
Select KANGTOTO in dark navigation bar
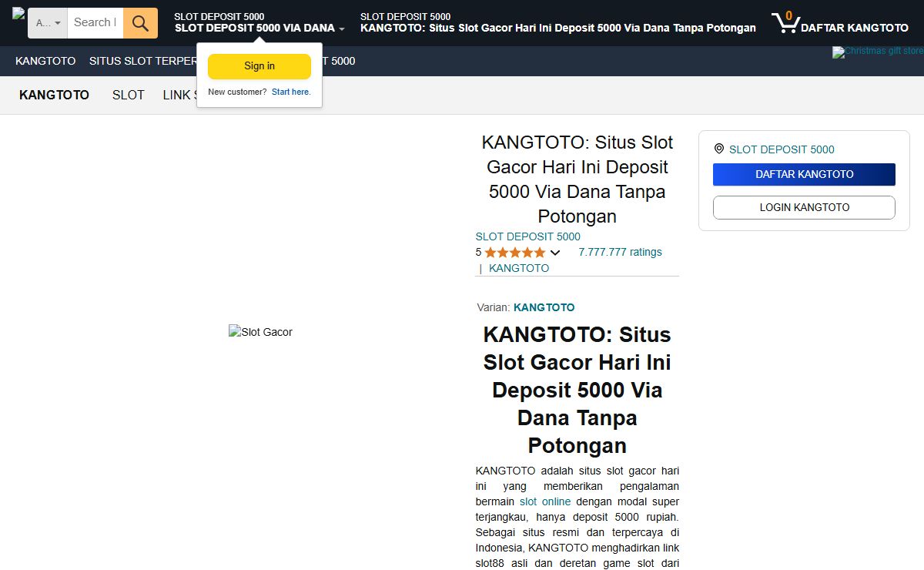click(45, 61)
